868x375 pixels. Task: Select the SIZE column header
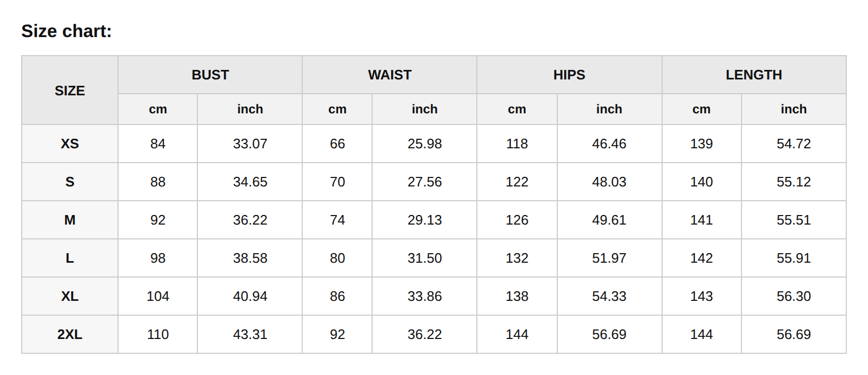(70, 91)
